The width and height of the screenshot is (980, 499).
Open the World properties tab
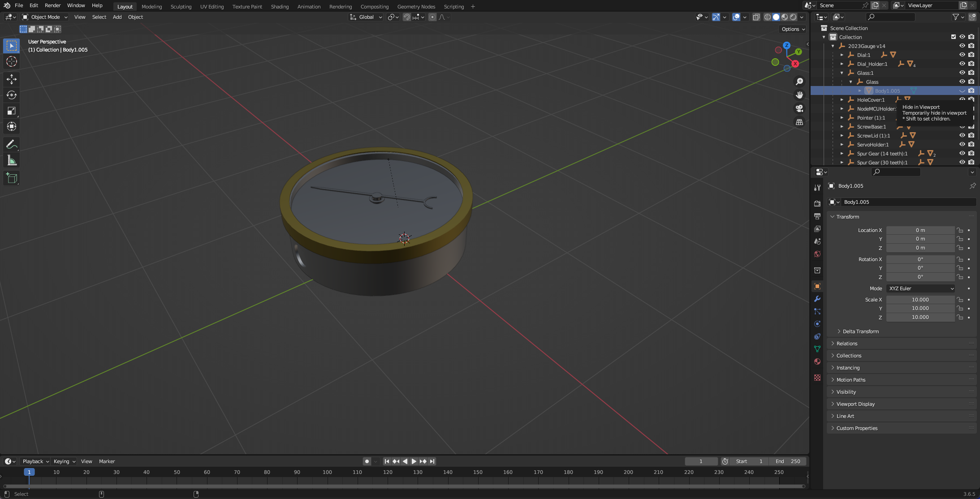pyautogui.click(x=817, y=254)
